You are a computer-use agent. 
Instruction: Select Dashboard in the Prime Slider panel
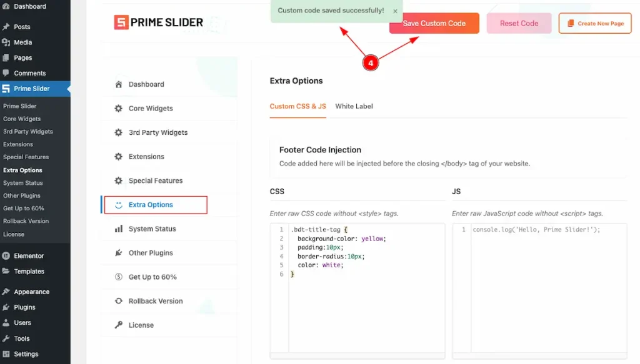(x=146, y=84)
